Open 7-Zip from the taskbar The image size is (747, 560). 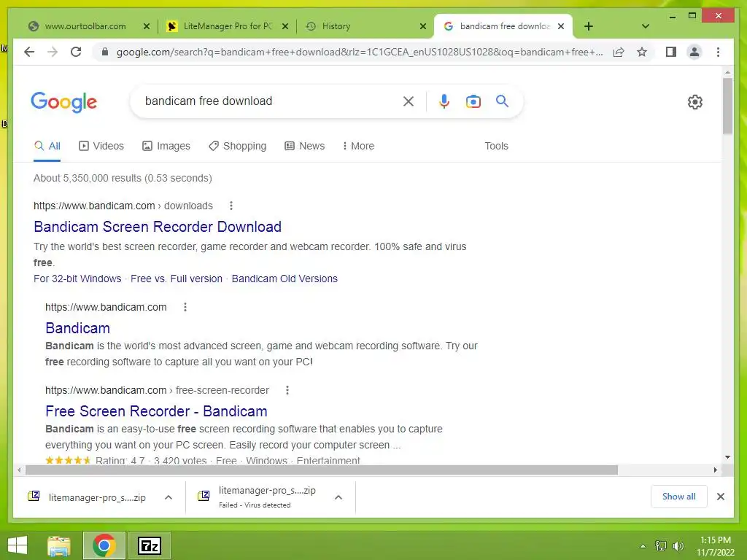click(x=150, y=545)
